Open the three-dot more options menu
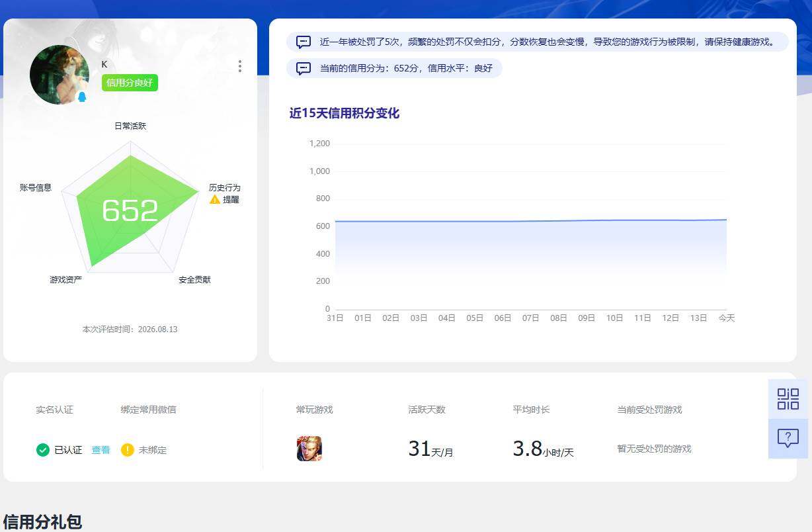The image size is (812, 532). (239, 66)
